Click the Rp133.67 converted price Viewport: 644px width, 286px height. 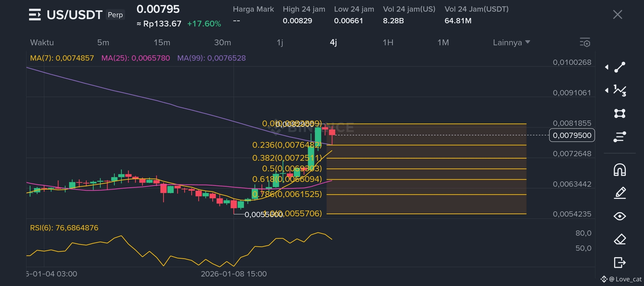pyautogui.click(x=162, y=24)
